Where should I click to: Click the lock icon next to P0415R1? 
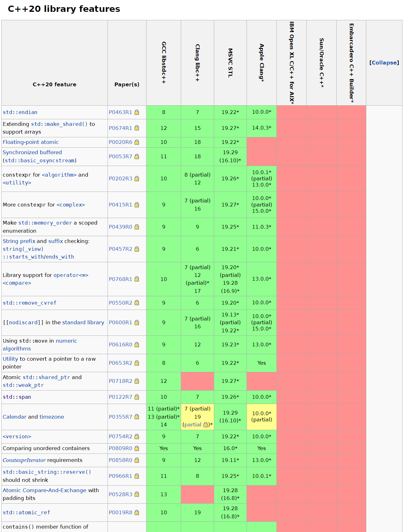[137, 205]
